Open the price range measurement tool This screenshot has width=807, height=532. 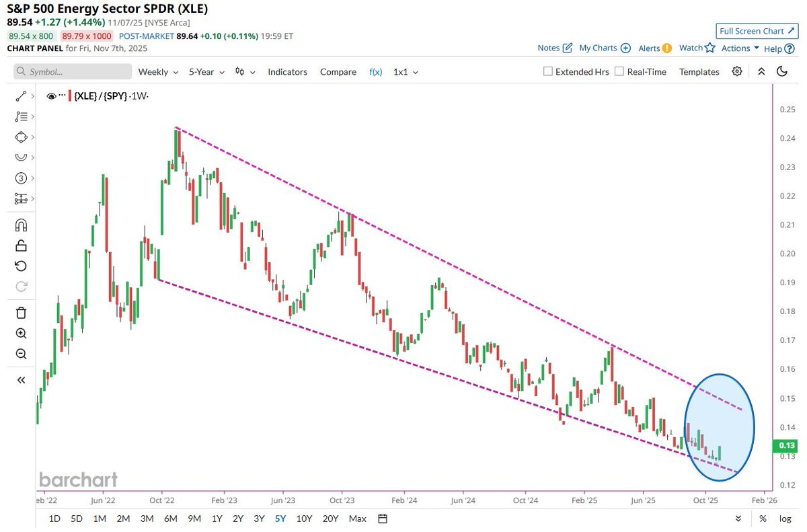click(20, 199)
